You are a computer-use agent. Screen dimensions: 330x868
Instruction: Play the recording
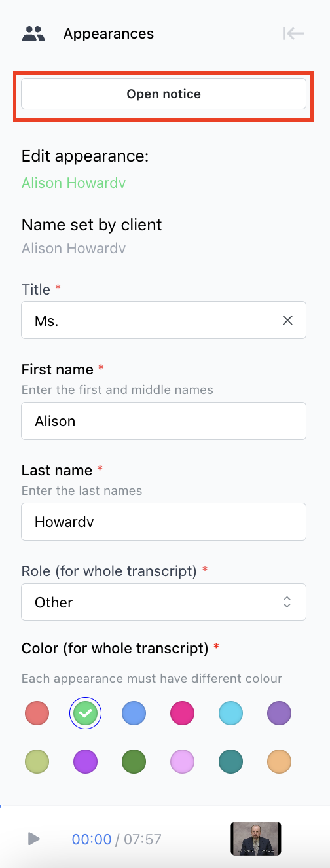tap(34, 839)
